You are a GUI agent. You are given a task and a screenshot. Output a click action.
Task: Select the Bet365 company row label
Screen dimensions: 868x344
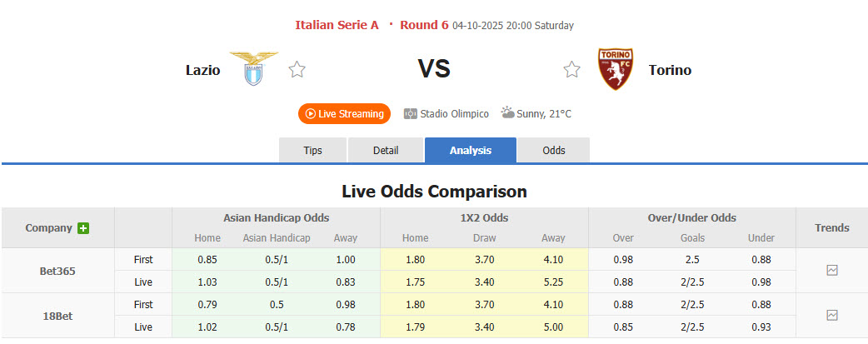57,271
